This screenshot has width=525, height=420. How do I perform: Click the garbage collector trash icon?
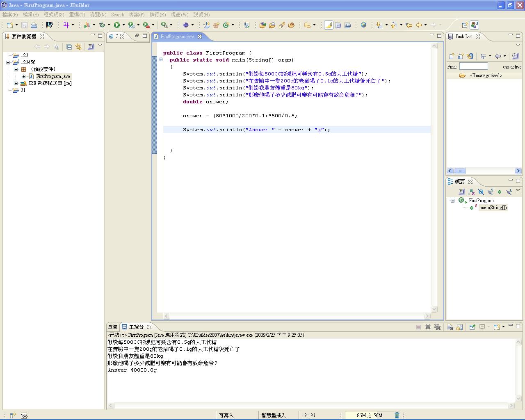pos(397,415)
